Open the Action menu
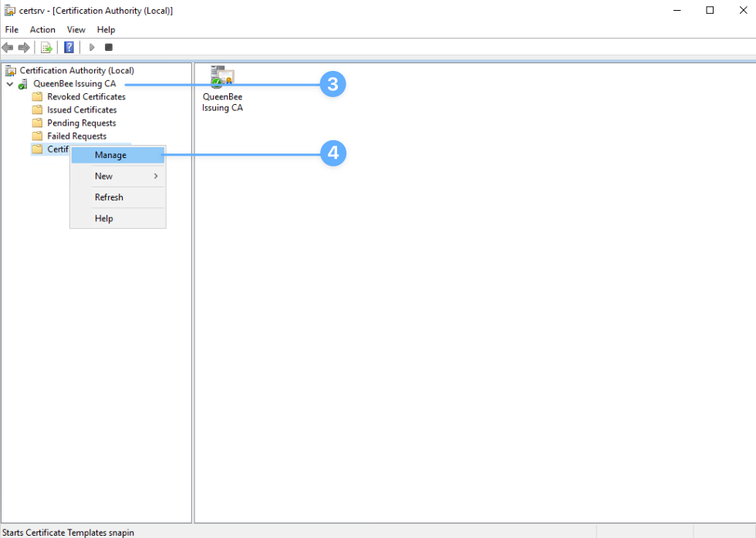The height and width of the screenshot is (538, 756). coord(42,29)
